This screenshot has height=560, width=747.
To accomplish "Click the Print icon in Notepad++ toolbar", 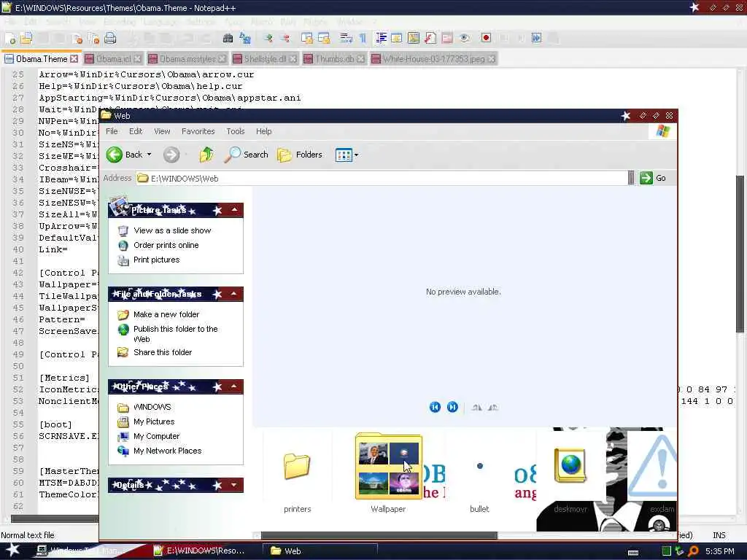I will click(x=110, y=38).
